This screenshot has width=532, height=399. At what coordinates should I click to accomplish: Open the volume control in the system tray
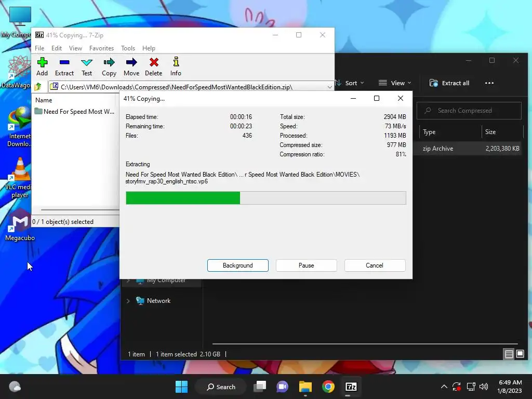(484, 387)
